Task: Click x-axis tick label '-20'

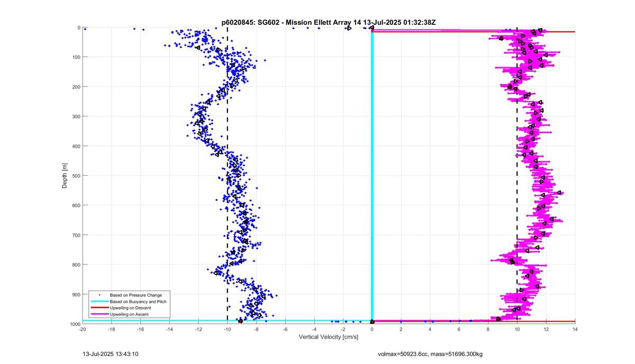Action: tap(83, 329)
